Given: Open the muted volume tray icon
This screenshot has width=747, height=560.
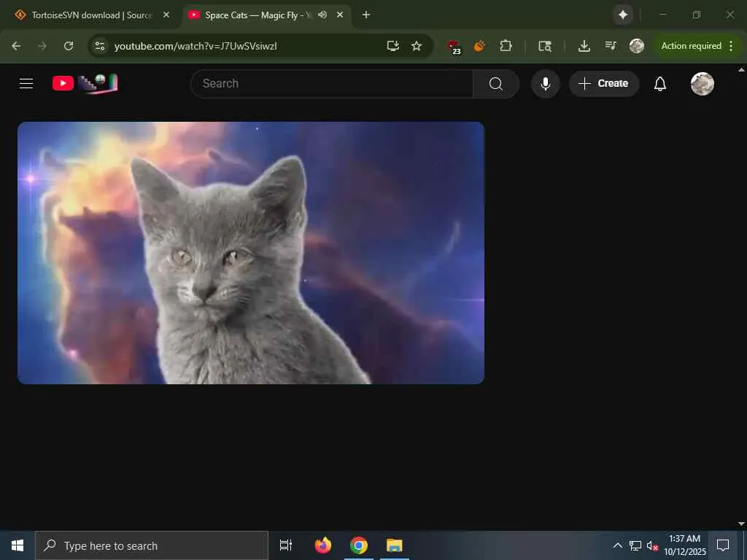Looking at the screenshot, I should pos(652,545).
